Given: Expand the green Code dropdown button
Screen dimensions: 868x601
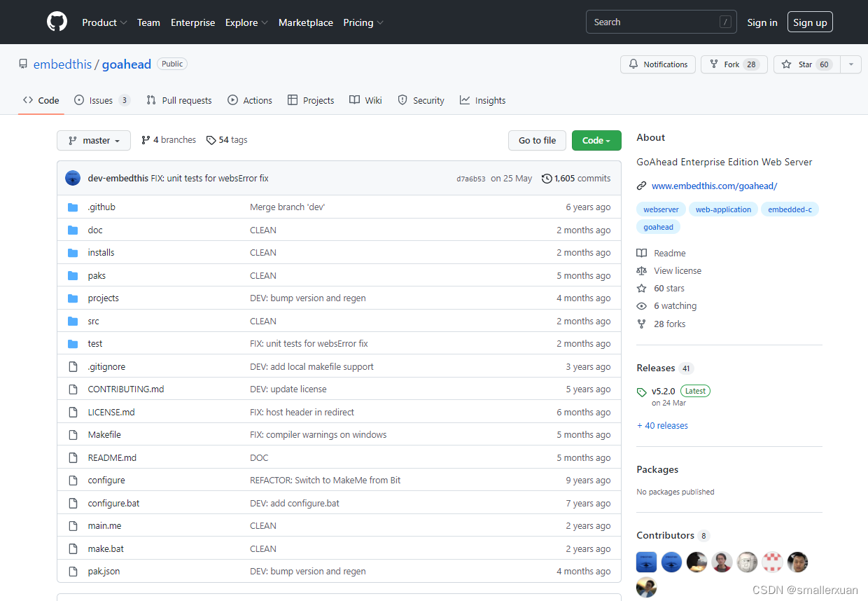Looking at the screenshot, I should pos(596,141).
